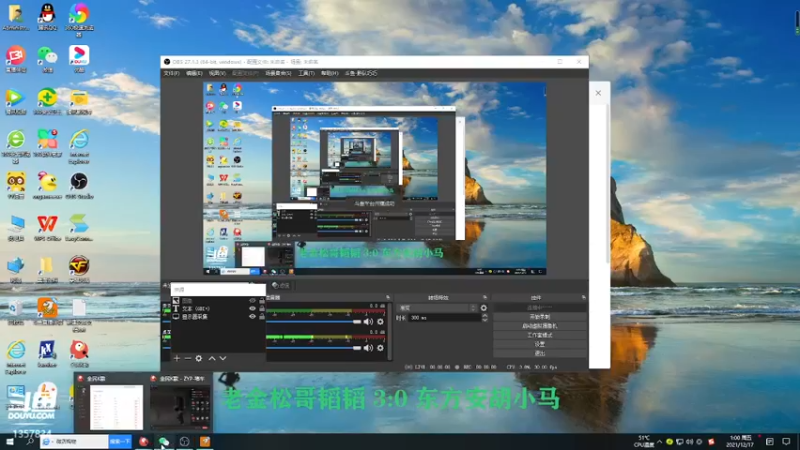Click the blue search button on taskbar
The width and height of the screenshot is (800, 450).
click(x=120, y=441)
